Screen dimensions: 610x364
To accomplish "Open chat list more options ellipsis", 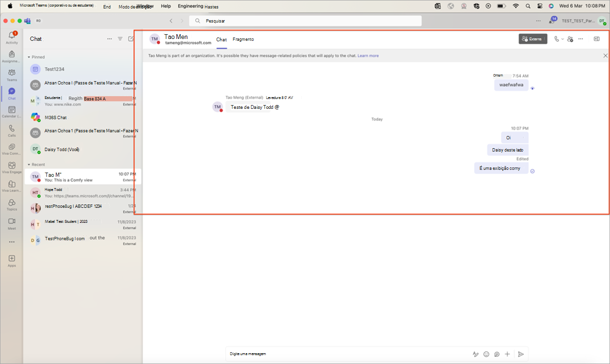I will click(109, 39).
